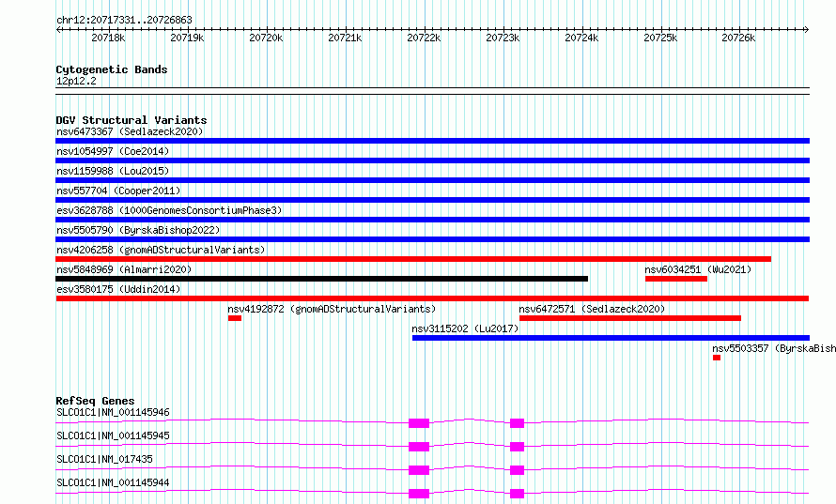This screenshot has width=836, height=504.
Task: Click the small red bar under nsv4192872
Action: pyautogui.click(x=235, y=318)
